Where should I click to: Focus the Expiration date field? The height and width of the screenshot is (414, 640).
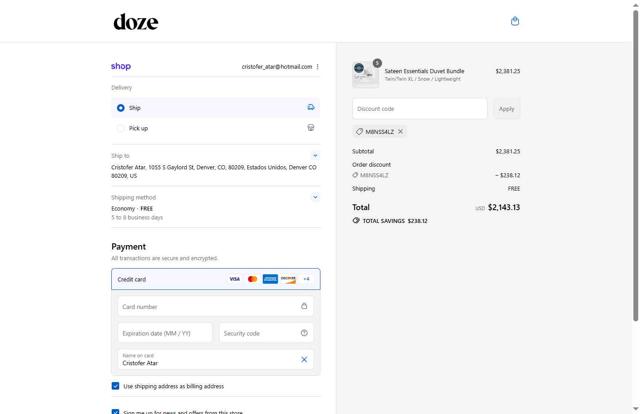click(165, 333)
